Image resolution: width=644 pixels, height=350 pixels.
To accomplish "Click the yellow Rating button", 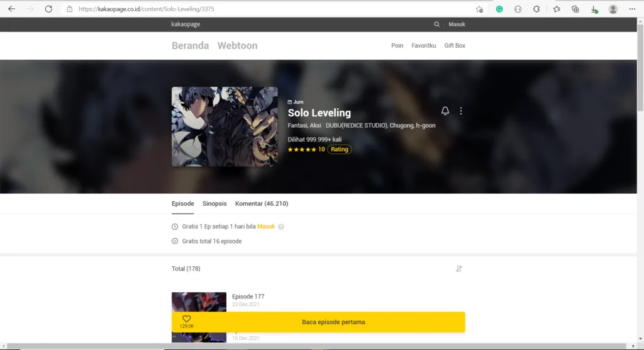I will click(339, 149).
